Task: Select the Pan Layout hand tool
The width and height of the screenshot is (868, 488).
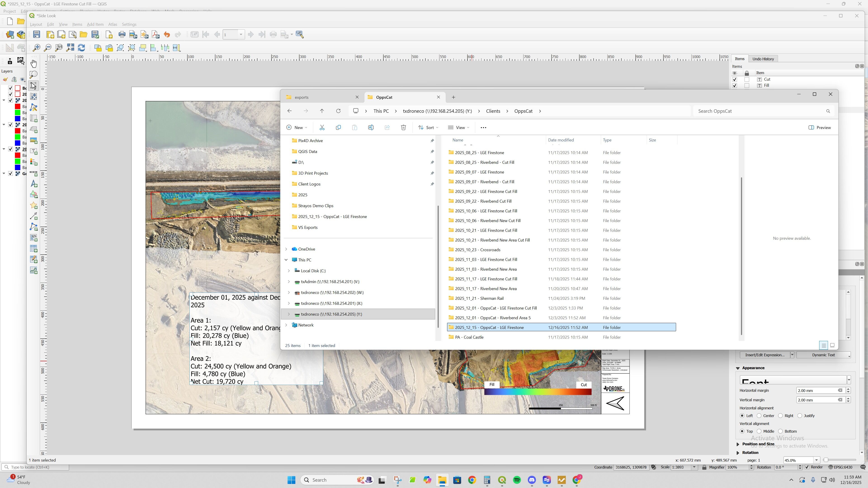Action: (x=34, y=64)
